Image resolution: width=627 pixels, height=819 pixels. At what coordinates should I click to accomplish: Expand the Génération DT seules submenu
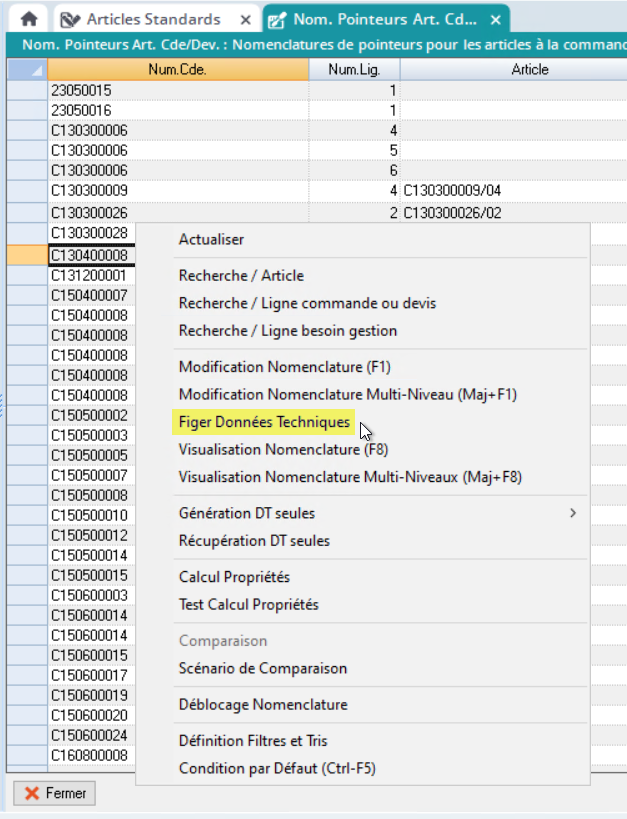pos(572,513)
